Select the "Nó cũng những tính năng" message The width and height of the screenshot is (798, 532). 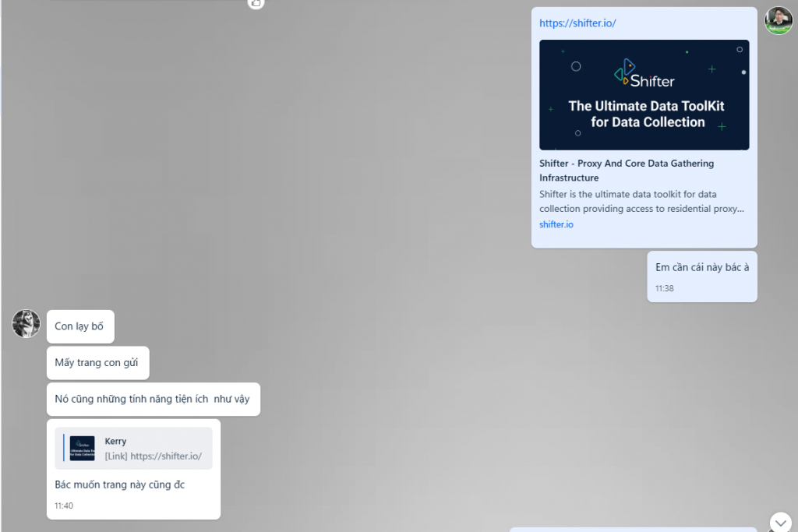point(154,400)
